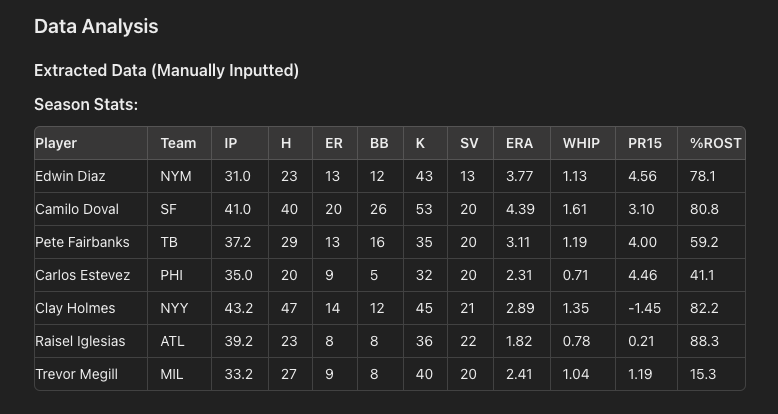Click the Extracted Data (Manually Inputted) subheading

click(x=166, y=70)
